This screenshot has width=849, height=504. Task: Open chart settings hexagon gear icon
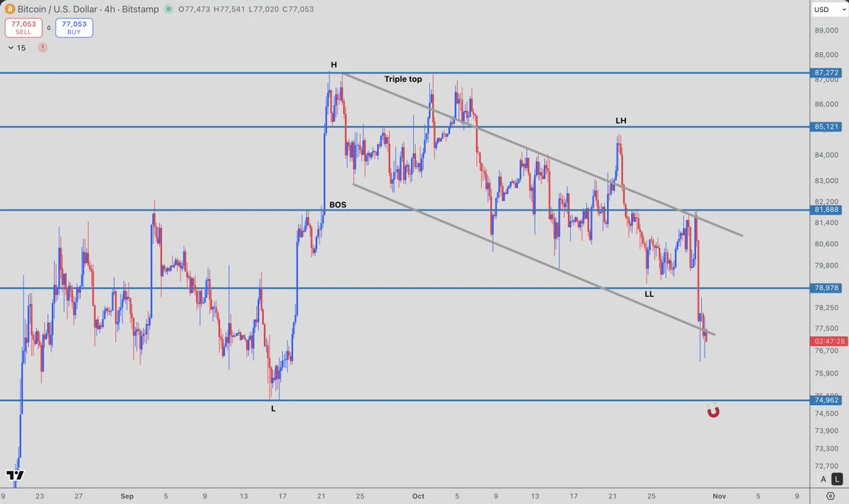[x=830, y=496]
